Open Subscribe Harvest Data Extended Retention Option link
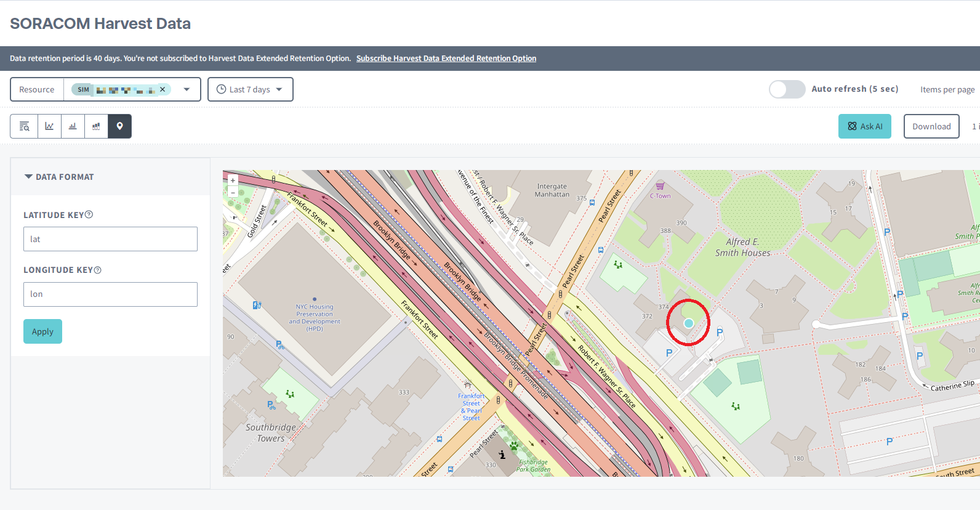 (x=446, y=59)
